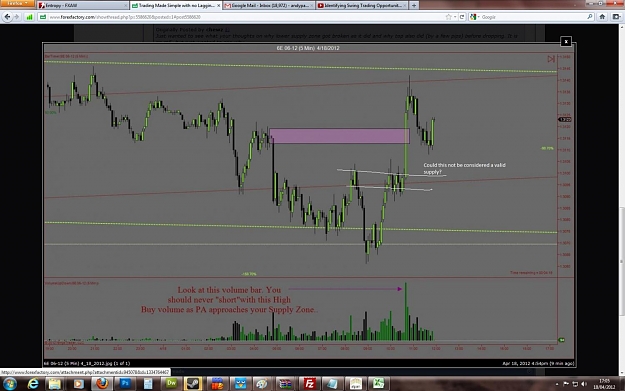Open the paint palette taskbar icon

click(262, 384)
